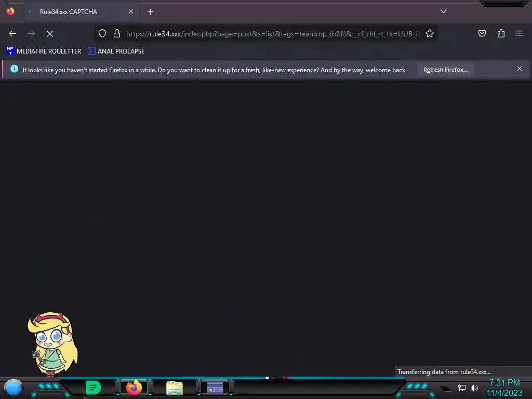
Task: Click the Refresh Firefox... button
Action: pyautogui.click(x=445, y=70)
